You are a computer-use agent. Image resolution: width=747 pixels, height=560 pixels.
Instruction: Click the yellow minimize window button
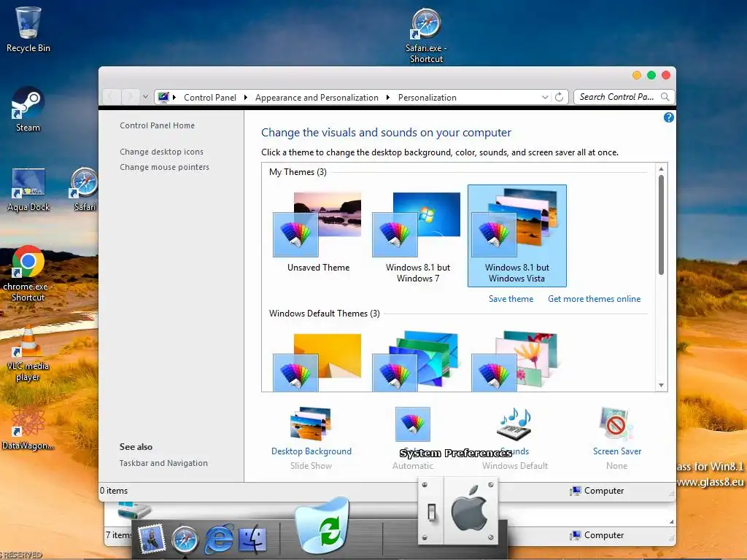coord(636,75)
